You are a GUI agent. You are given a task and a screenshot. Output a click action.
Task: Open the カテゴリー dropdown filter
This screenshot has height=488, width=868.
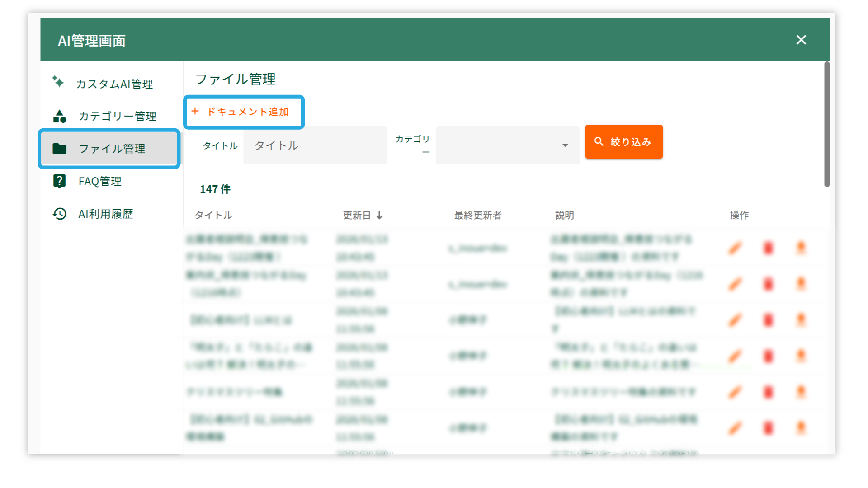pyautogui.click(x=507, y=145)
